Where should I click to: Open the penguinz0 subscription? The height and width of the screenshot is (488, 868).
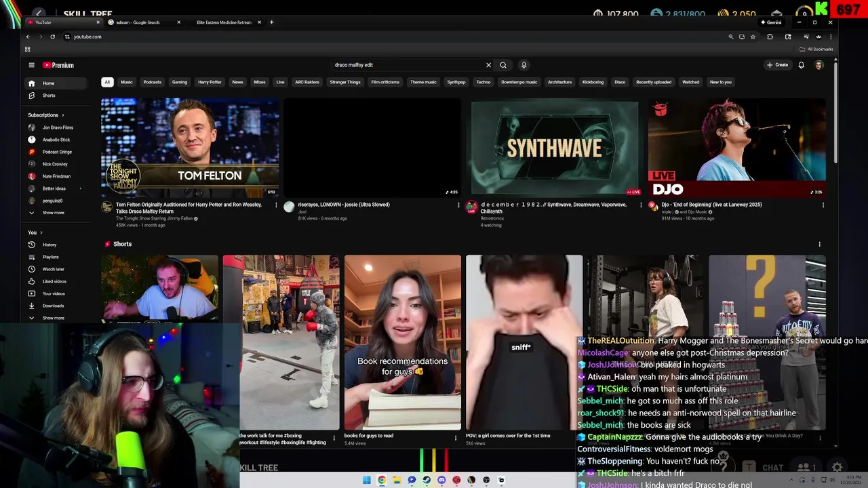(56, 201)
